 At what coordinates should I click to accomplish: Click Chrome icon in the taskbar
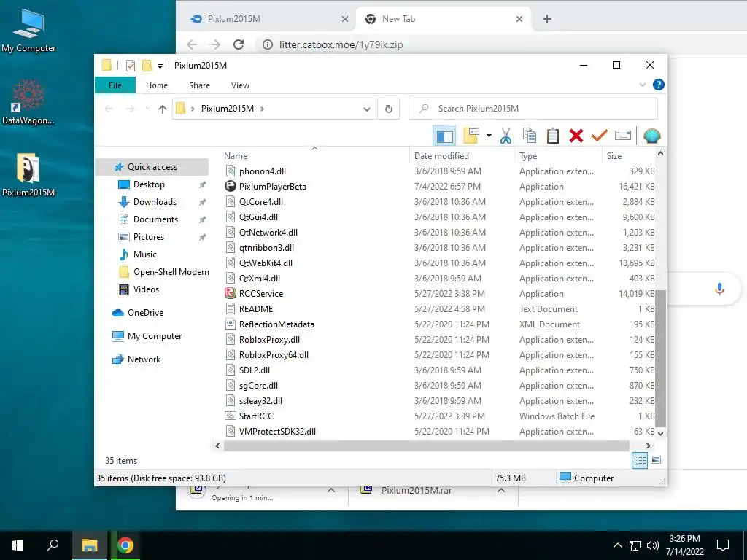coord(125,545)
